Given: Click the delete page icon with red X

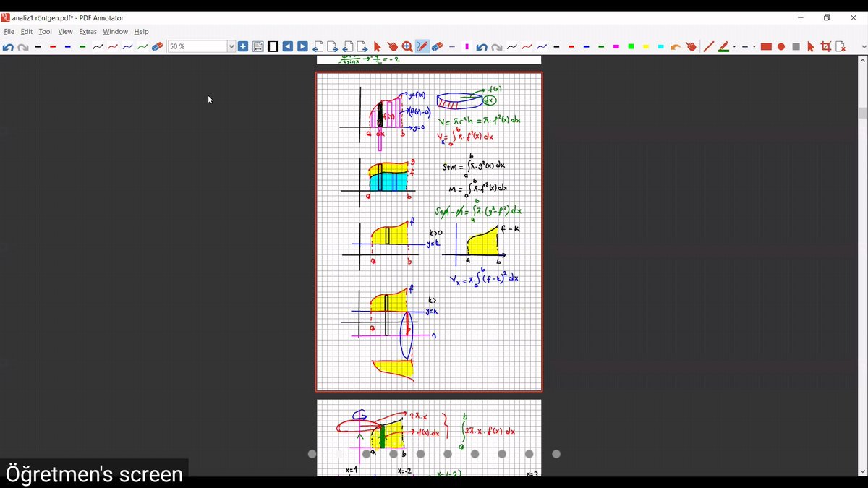Looking at the screenshot, I should pos(841,47).
